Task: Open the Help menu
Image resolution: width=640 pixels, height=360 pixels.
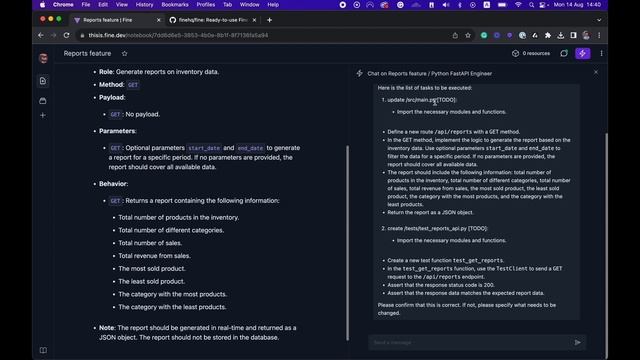Action: point(273,5)
